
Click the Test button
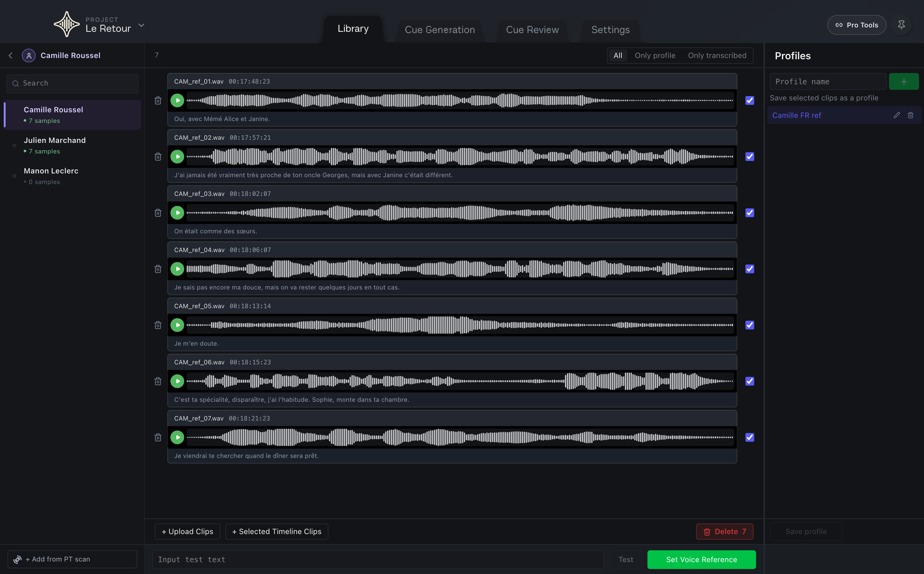click(626, 560)
